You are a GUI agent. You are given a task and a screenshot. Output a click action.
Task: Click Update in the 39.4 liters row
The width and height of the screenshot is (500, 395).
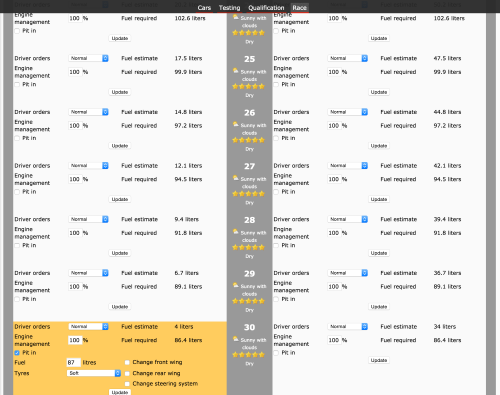(379, 253)
